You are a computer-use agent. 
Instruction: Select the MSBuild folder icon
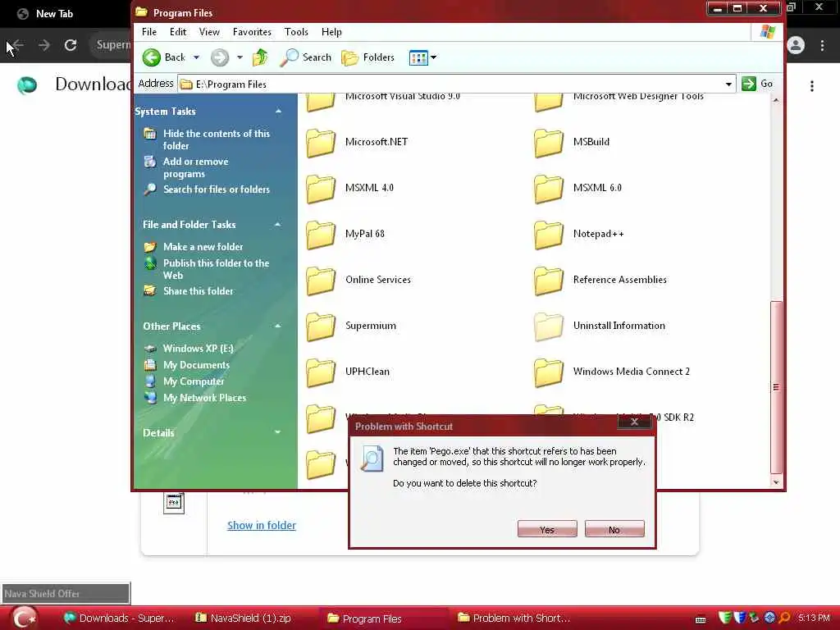(x=549, y=143)
